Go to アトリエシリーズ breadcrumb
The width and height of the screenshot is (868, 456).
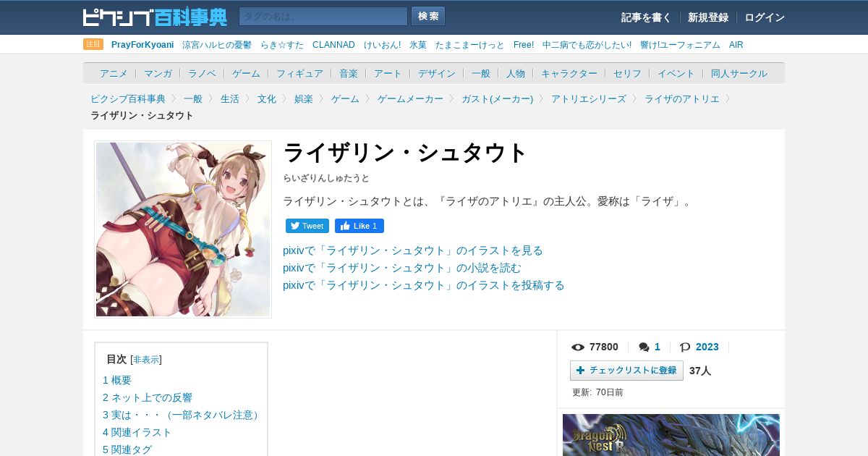click(x=589, y=98)
